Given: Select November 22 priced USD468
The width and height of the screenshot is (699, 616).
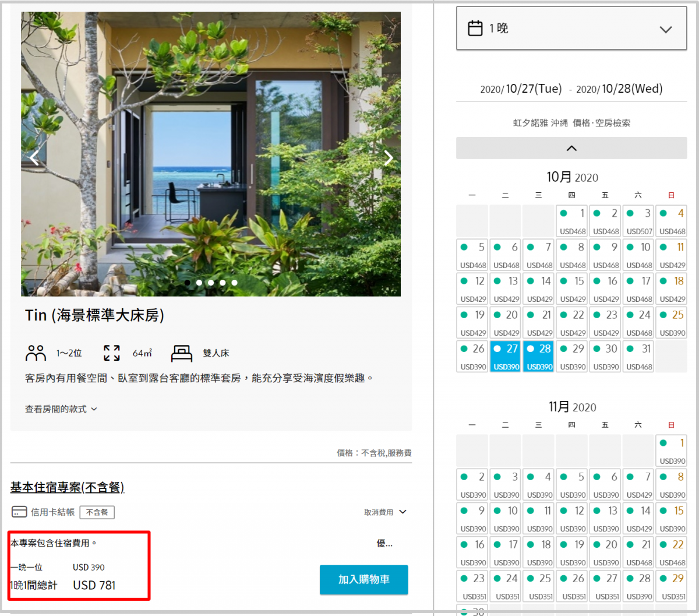Looking at the screenshot, I should pyautogui.click(x=671, y=552).
